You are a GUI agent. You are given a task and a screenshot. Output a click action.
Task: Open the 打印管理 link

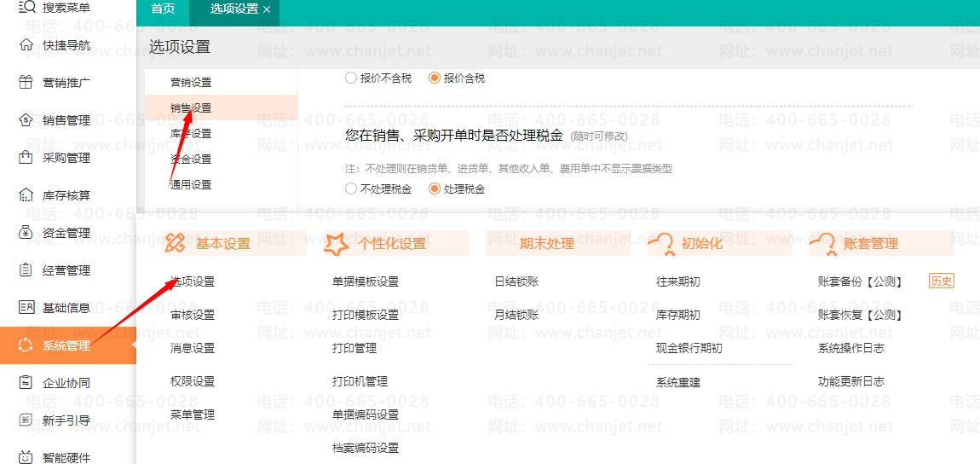click(354, 348)
